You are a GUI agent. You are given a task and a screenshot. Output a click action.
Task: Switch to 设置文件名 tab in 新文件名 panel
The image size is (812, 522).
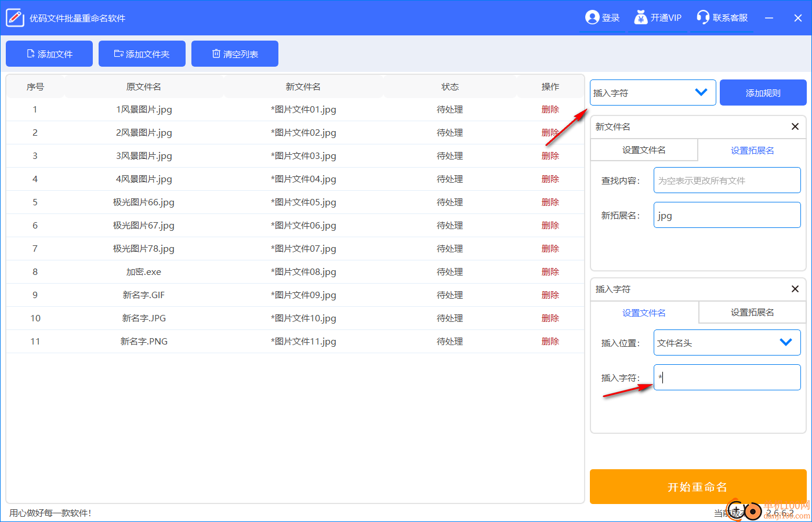tap(644, 150)
